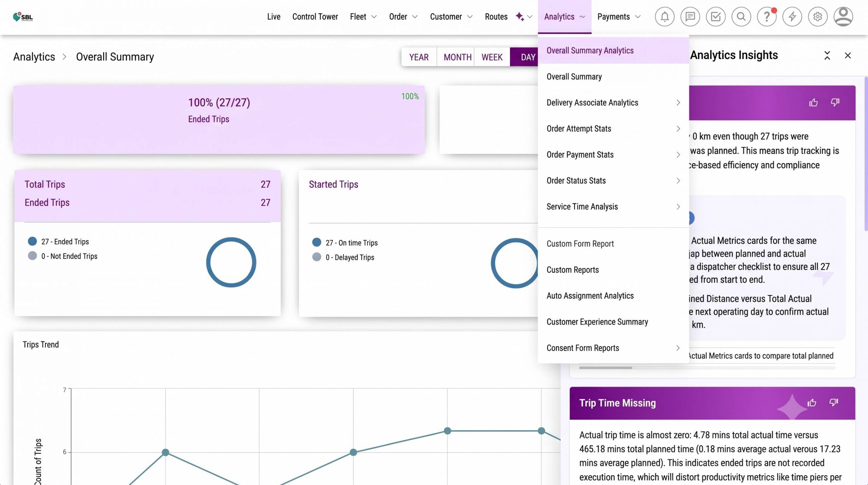Click Analytics breadcrumb link
The width and height of the screenshot is (868, 485).
pyautogui.click(x=34, y=57)
